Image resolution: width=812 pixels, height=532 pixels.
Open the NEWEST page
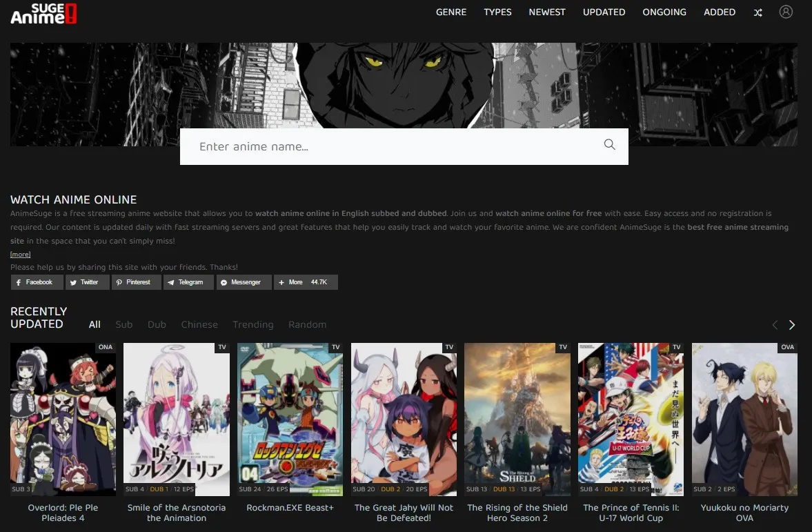point(547,12)
